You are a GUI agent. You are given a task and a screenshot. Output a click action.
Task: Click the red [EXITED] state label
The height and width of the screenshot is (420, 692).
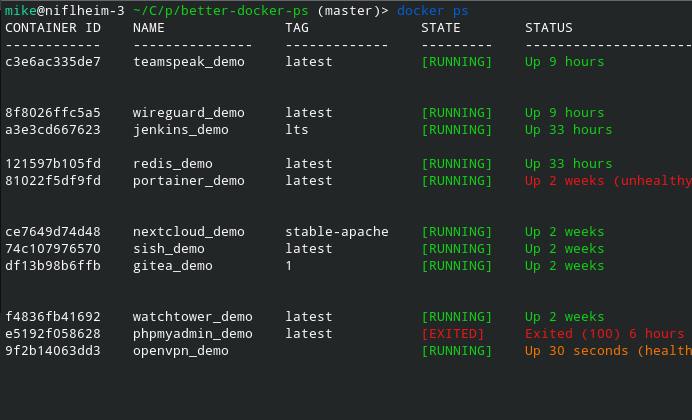tap(453, 334)
